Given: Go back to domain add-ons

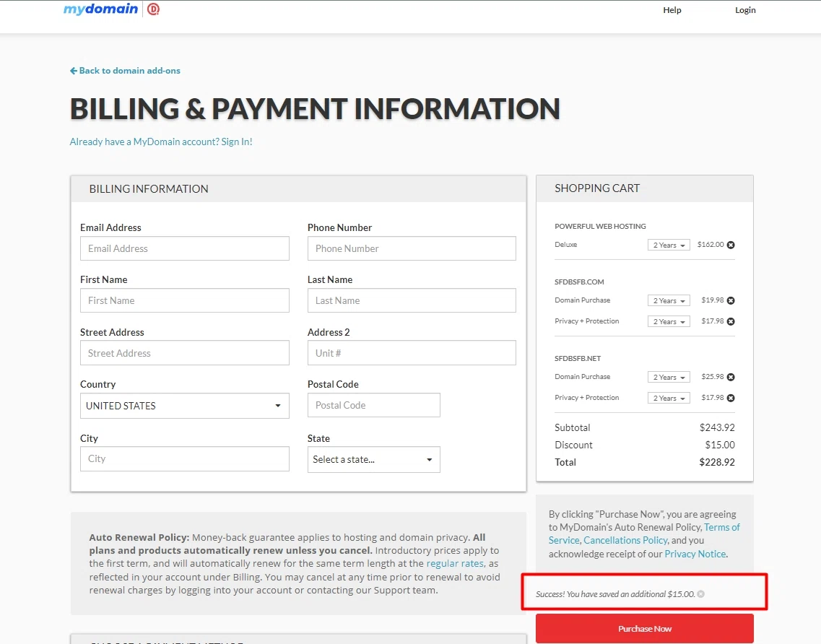Looking at the screenshot, I should (x=125, y=71).
